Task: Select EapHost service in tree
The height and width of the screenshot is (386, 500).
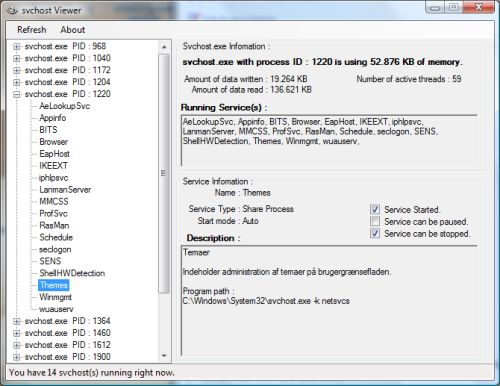Action: pos(55,154)
